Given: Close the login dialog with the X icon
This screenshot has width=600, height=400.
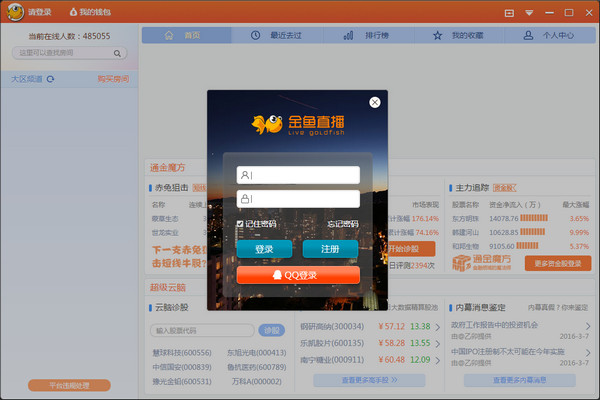Looking at the screenshot, I should tap(375, 102).
